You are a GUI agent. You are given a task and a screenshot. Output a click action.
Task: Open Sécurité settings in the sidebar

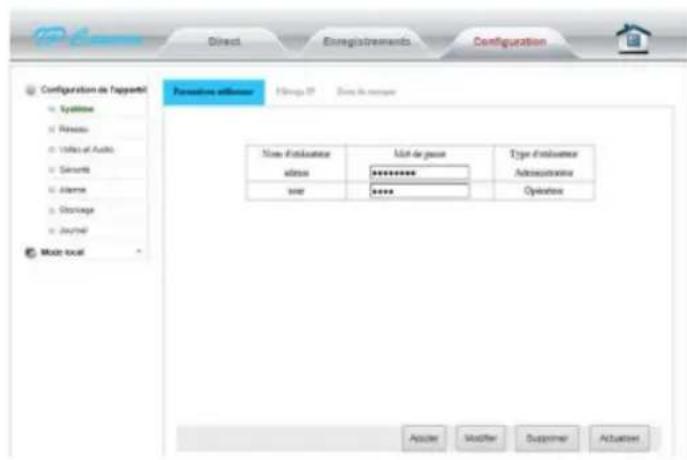75,170
